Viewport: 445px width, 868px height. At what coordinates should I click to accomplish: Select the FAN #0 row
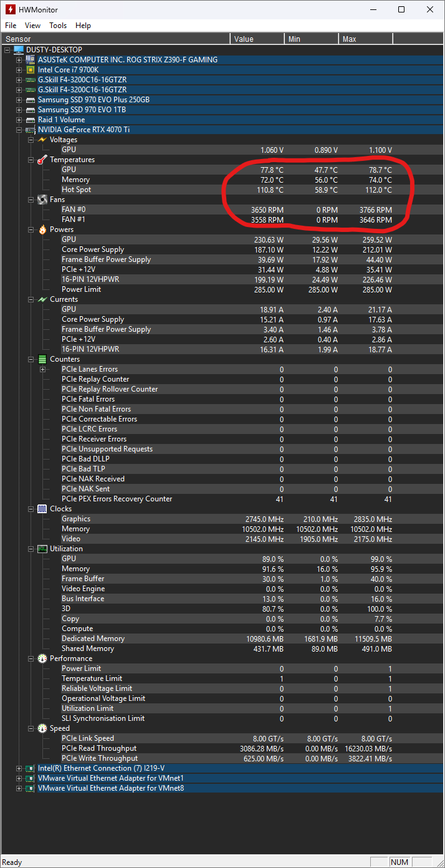tap(252, 210)
